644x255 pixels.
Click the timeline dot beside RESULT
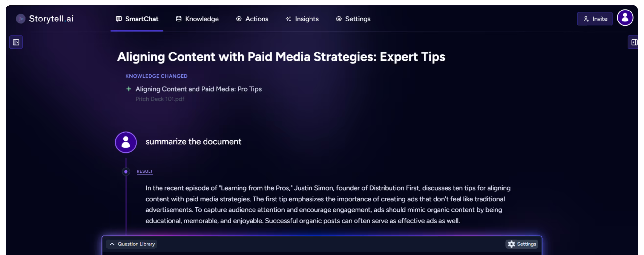point(126,172)
